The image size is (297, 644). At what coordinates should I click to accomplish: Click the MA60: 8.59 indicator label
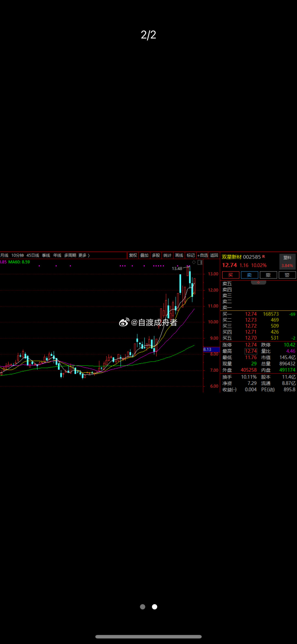(x=19, y=262)
